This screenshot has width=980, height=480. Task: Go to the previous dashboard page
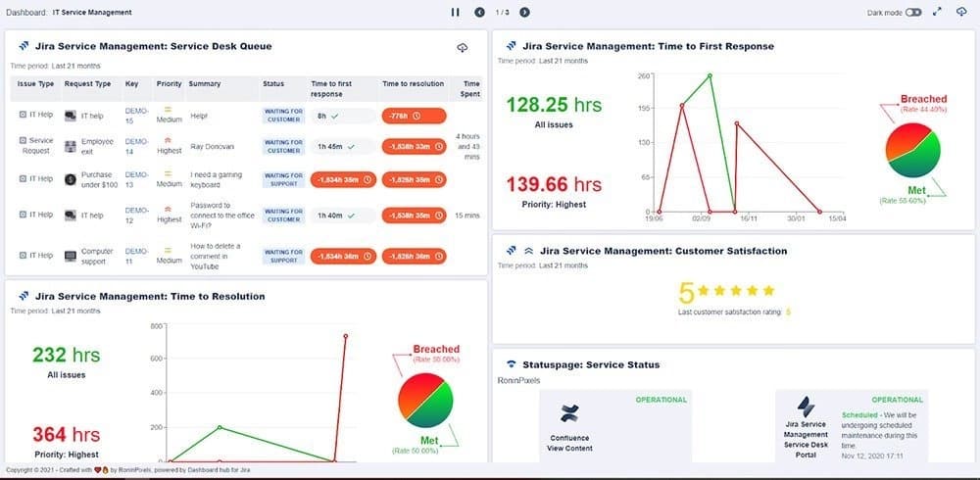coord(479,12)
